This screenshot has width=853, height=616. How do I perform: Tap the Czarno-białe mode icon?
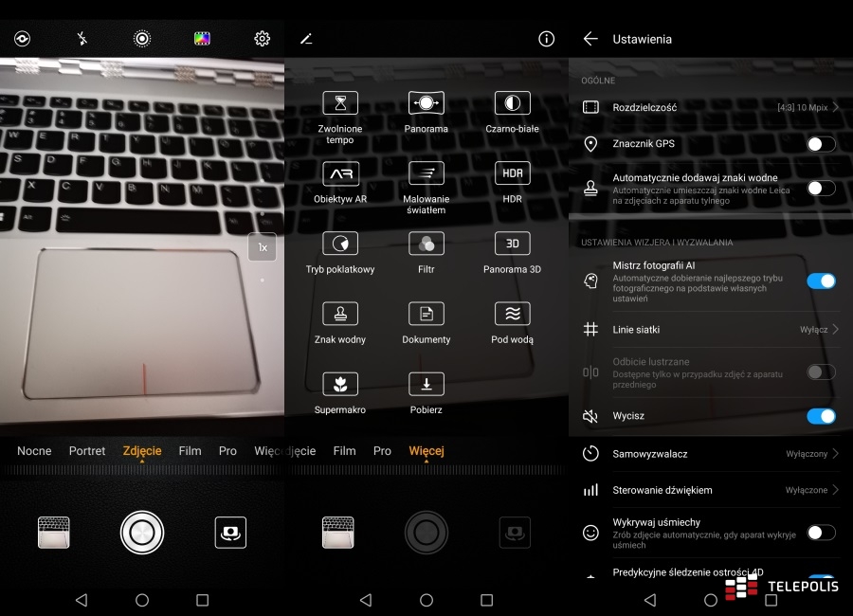[x=512, y=103]
